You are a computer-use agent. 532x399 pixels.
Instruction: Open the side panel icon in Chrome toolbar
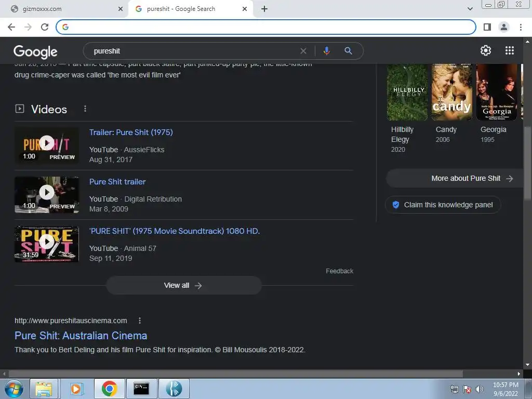tap(487, 27)
